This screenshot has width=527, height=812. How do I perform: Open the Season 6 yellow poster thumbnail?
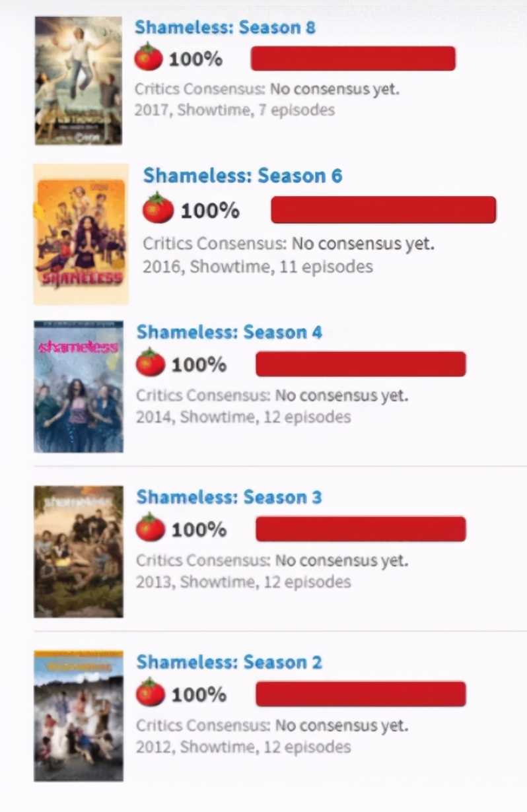(81, 234)
